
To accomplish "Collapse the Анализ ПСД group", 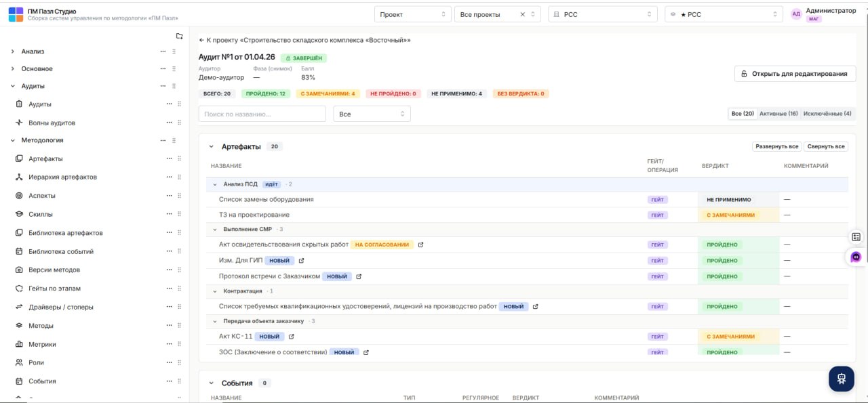I will (x=215, y=184).
